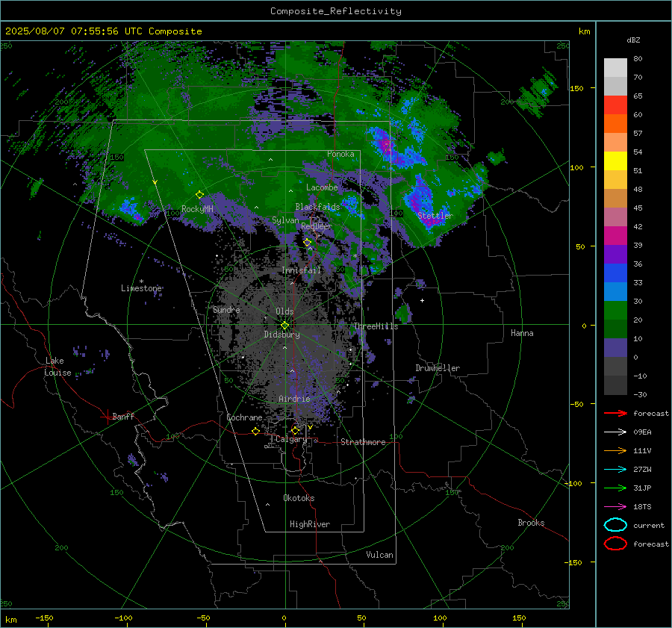Click the Sundre label
This screenshot has height=628, width=672.
[226, 309]
